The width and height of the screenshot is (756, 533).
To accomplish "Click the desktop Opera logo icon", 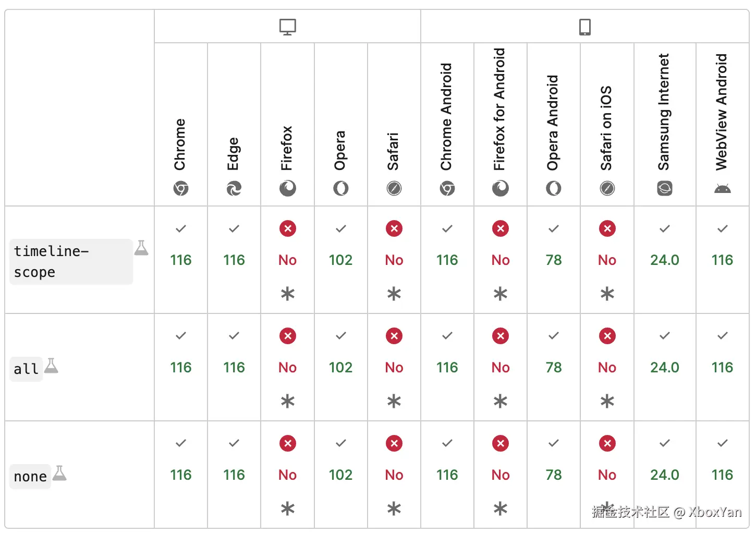I will point(340,188).
